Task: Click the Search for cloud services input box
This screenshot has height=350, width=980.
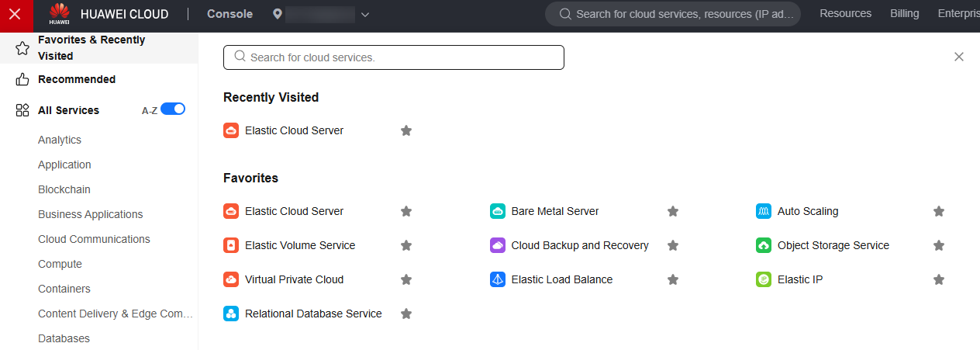Action: tap(394, 57)
